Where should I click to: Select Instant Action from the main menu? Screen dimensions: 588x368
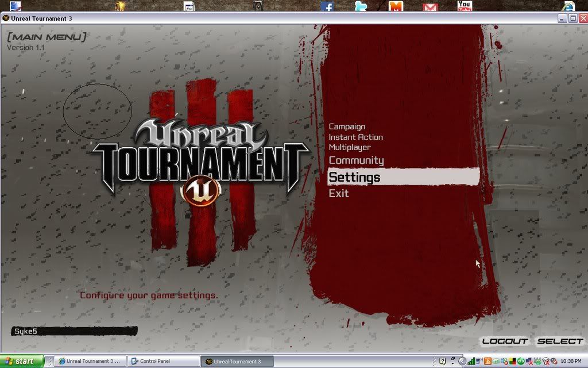coord(356,137)
